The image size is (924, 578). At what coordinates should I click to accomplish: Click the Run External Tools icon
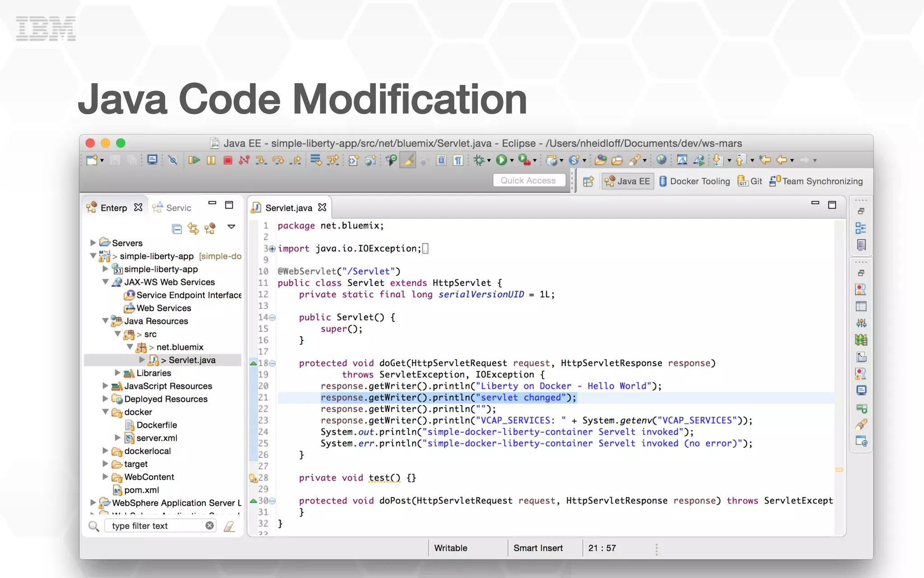tap(524, 160)
